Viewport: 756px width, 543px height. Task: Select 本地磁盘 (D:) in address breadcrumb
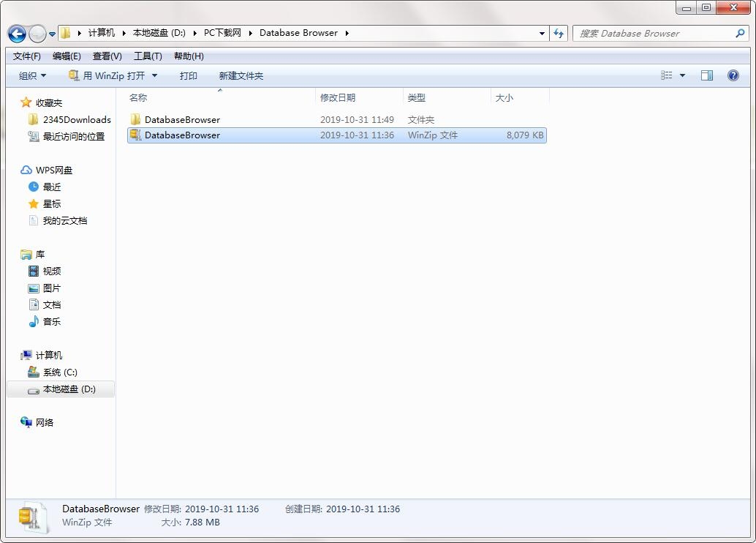(159, 33)
